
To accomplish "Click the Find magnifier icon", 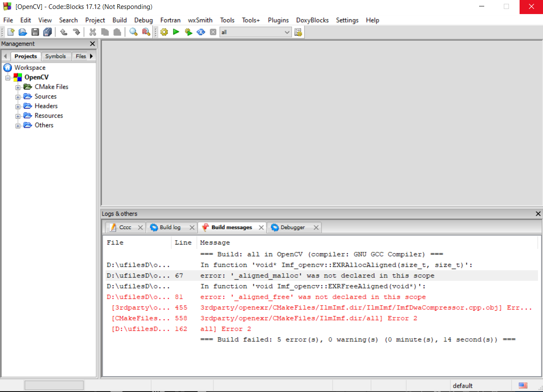I will [x=134, y=32].
